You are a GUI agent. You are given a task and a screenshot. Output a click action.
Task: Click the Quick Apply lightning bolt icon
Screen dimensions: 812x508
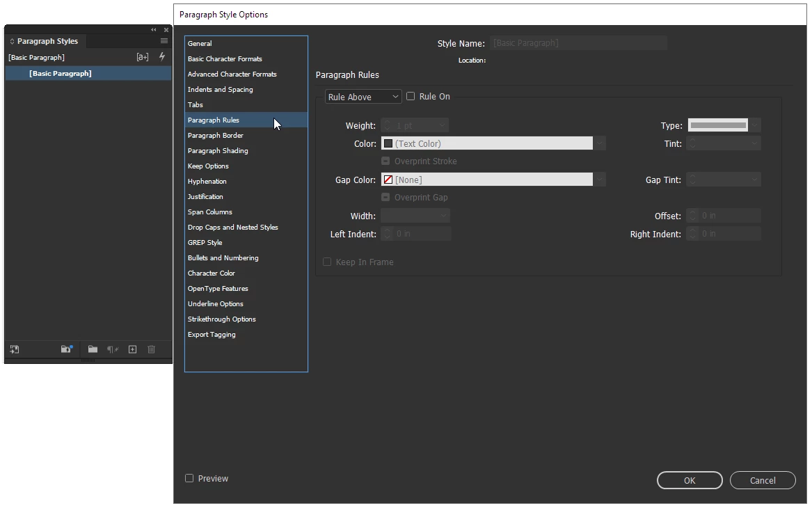point(162,57)
